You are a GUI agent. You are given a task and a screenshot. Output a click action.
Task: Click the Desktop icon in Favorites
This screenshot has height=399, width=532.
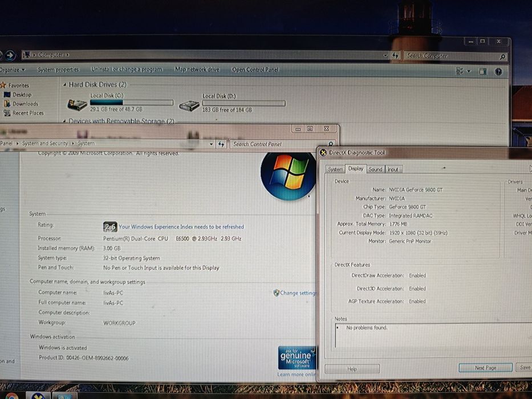[7, 95]
